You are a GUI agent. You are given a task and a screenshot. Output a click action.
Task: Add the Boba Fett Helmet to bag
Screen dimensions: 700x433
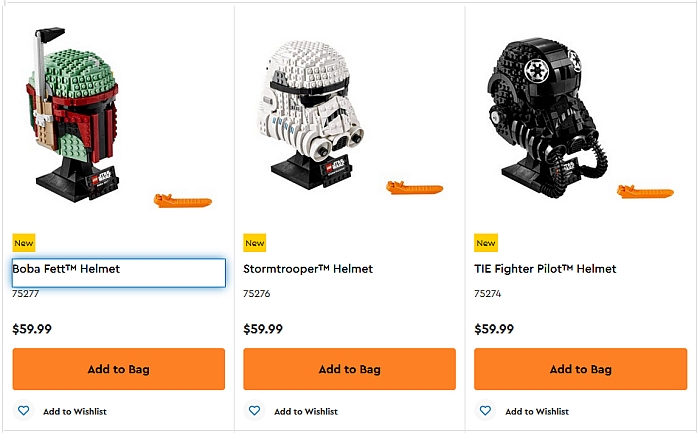[x=118, y=369]
